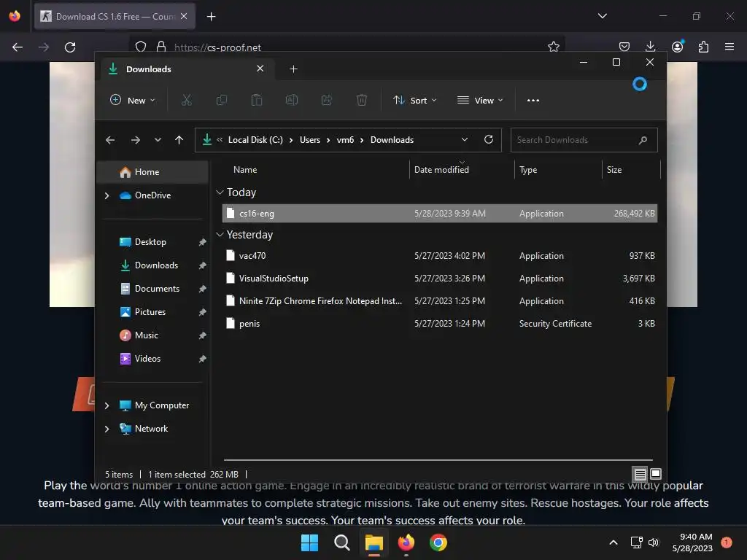Open taskbar Search
Image resolution: width=747 pixels, height=560 pixels.
[341, 542]
